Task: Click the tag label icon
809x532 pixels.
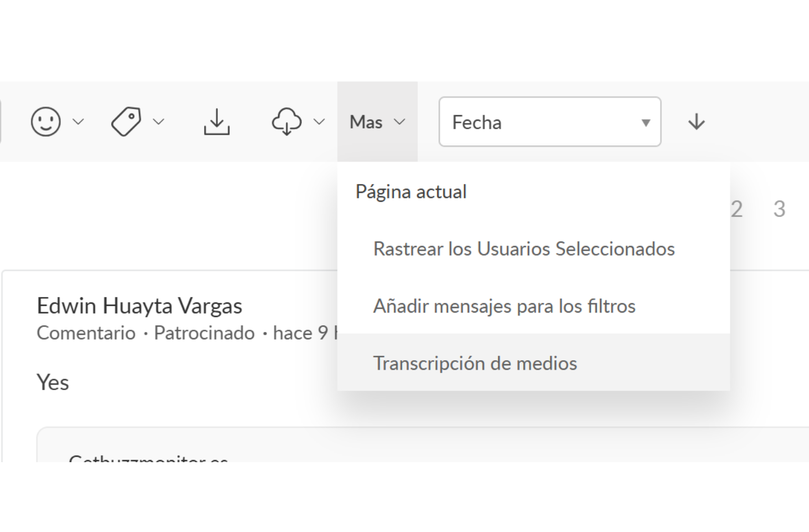Action: pyautogui.click(x=126, y=121)
